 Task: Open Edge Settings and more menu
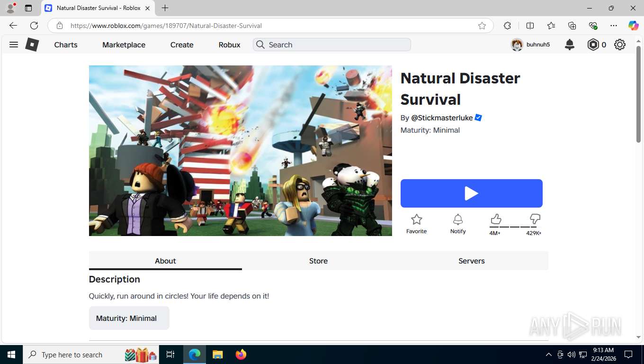(x=614, y=26)
